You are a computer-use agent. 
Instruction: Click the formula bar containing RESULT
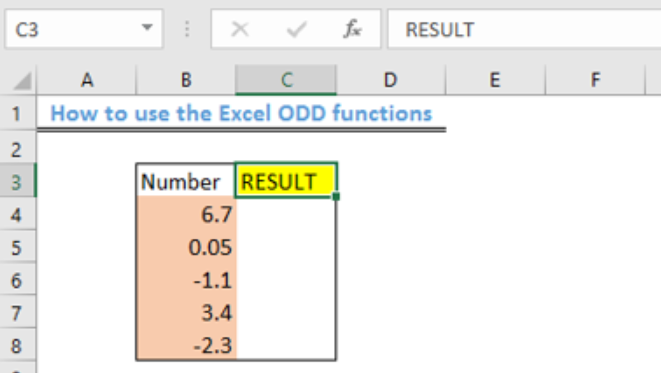(x=524, y=30)
